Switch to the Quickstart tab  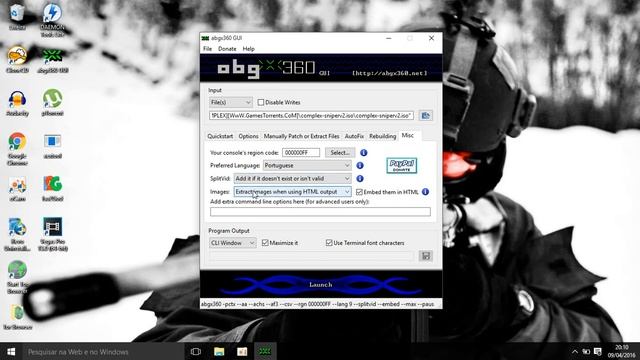coord(220,136)
